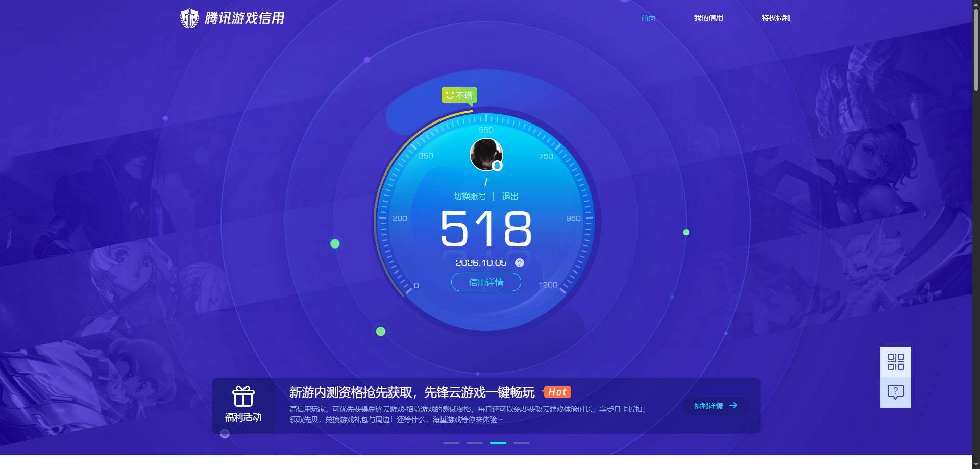Select the active third carousel indicator

(x=498, y=443)
